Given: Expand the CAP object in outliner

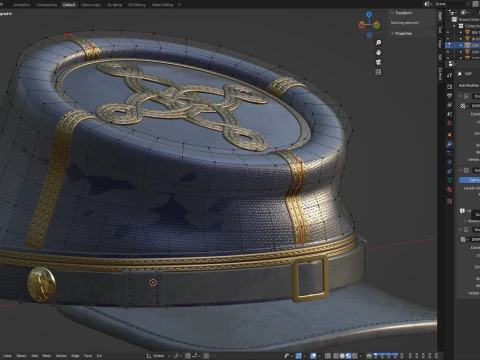Looking at the screenshot, I should 461,45.
